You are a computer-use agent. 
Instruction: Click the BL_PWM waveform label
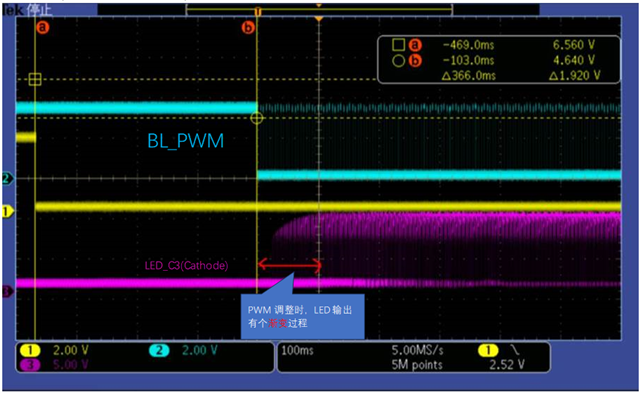coord(186,141)
